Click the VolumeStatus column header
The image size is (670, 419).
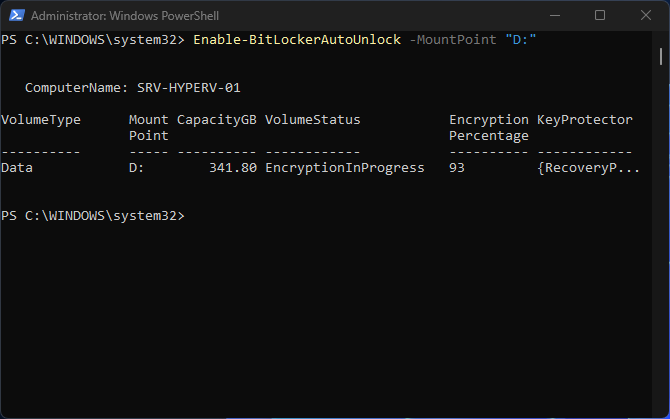[x=313, y=120]
